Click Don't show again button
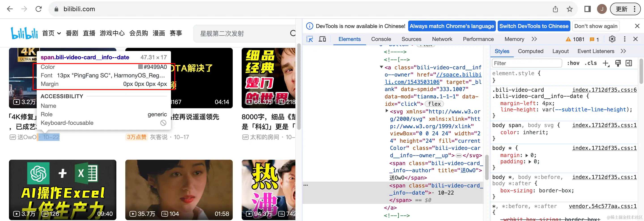 point(595,26)
